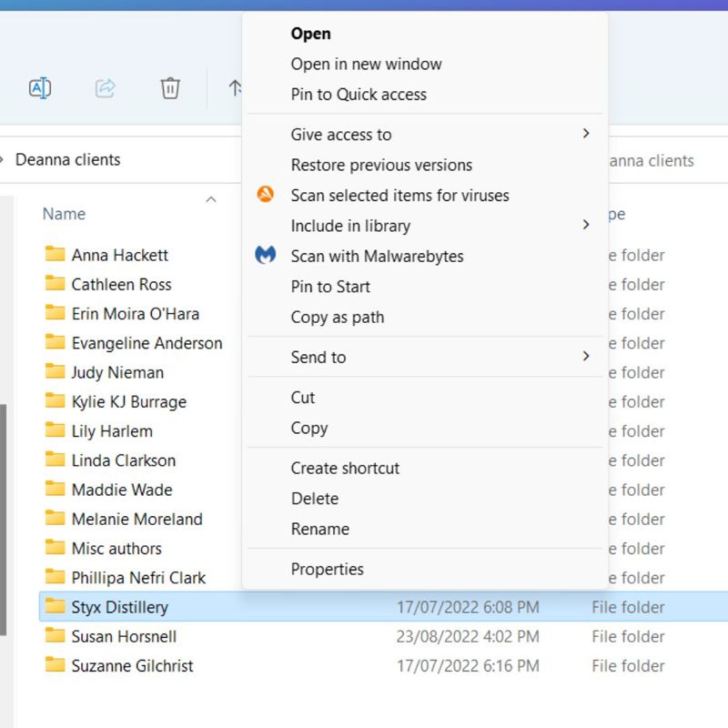Click the Susan Horsnell folder icon
The image size is (728, 728).
pyautogui.click(x=56, y=636)
